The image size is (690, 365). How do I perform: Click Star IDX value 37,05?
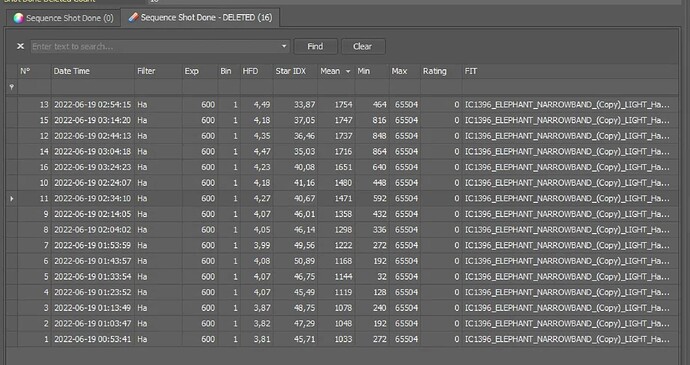pos(305,120)
